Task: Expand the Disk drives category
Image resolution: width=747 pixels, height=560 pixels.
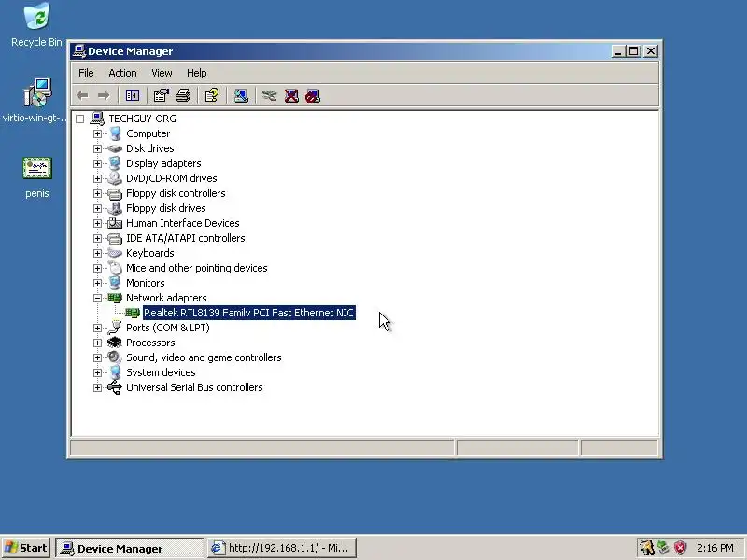Action: [x=98, y=148]
